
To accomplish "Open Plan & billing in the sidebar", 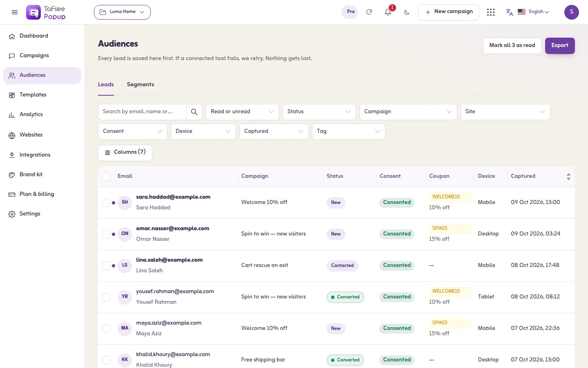I will pyautogui.click(x=42, y=194).
